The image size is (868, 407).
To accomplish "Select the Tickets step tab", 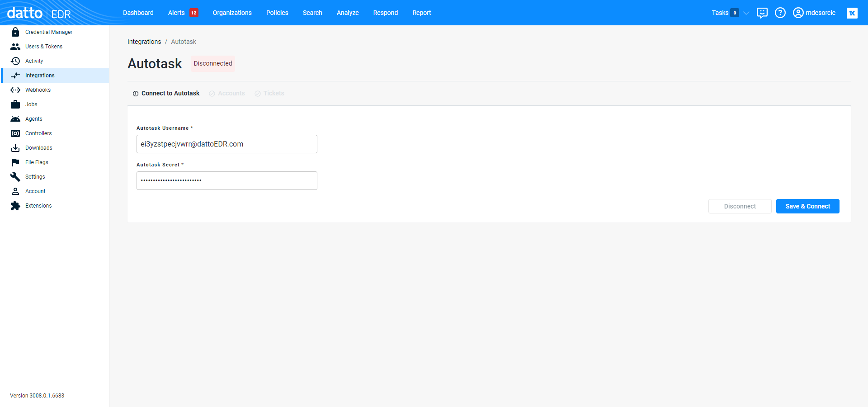I will click(x=269, y=93).
